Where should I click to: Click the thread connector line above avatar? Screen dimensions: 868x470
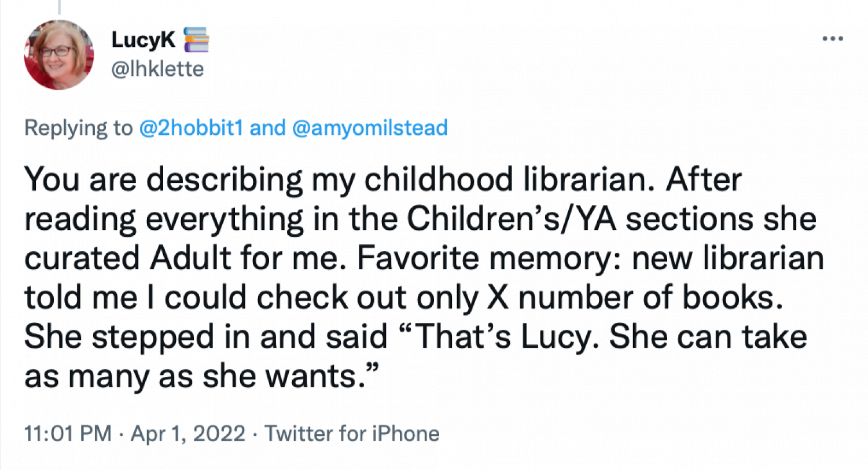point(59,7)
